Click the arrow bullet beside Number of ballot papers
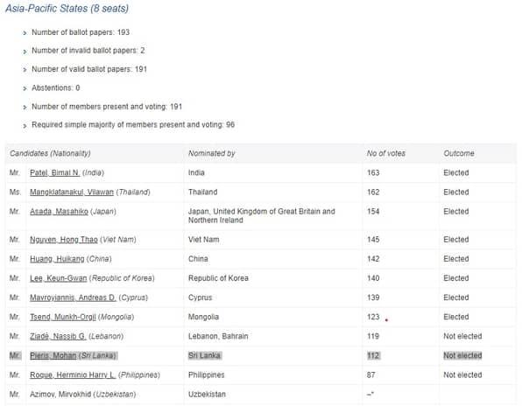 click(25, 33)
